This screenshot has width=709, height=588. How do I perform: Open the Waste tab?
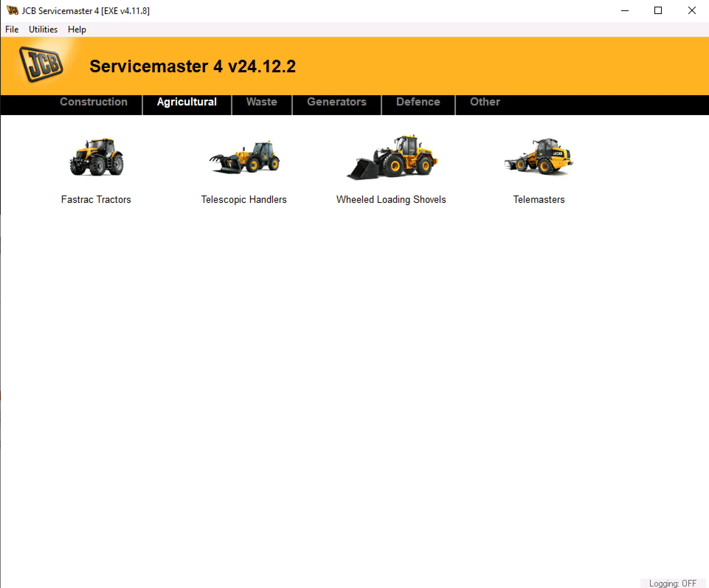[262, 102]
